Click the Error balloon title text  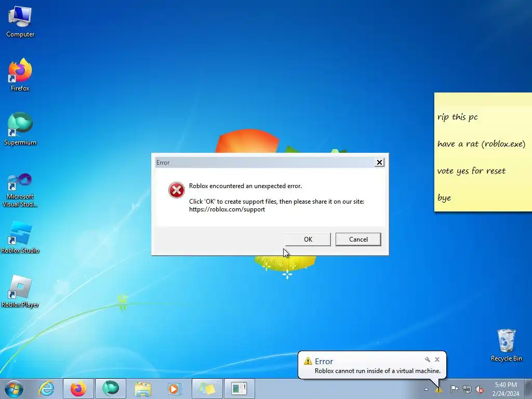(324, 362)
